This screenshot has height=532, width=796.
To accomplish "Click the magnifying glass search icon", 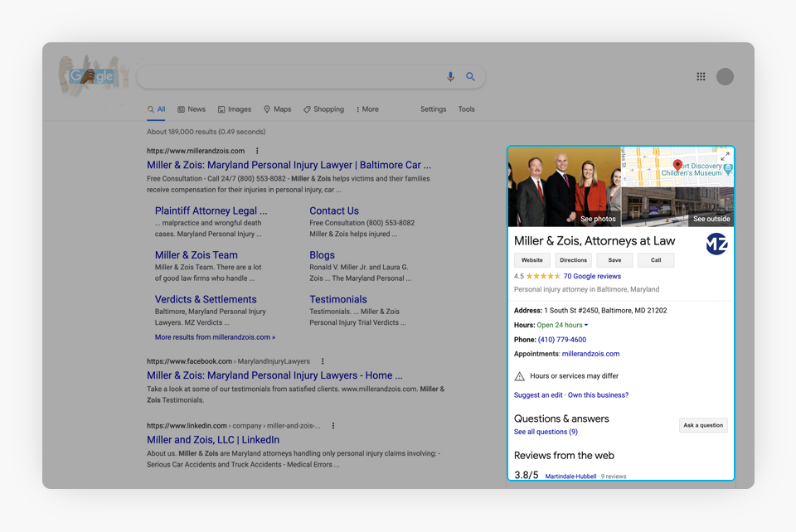I will click(470, 77).
